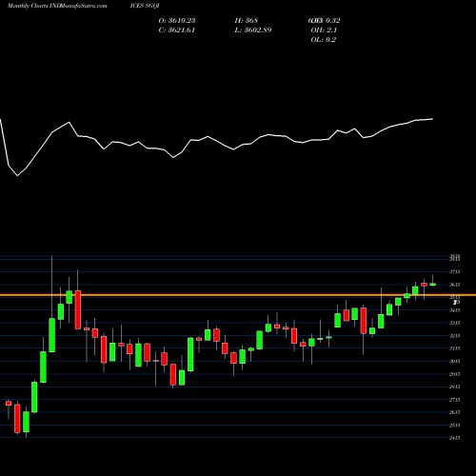The width and height of the screenshot is (476, 476).
Task: Click the 2715 price axis label
Action: (455, 400)
